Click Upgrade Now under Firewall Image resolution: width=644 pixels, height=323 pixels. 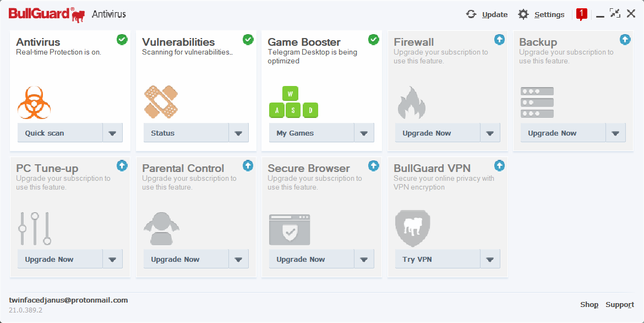point(438,133)
